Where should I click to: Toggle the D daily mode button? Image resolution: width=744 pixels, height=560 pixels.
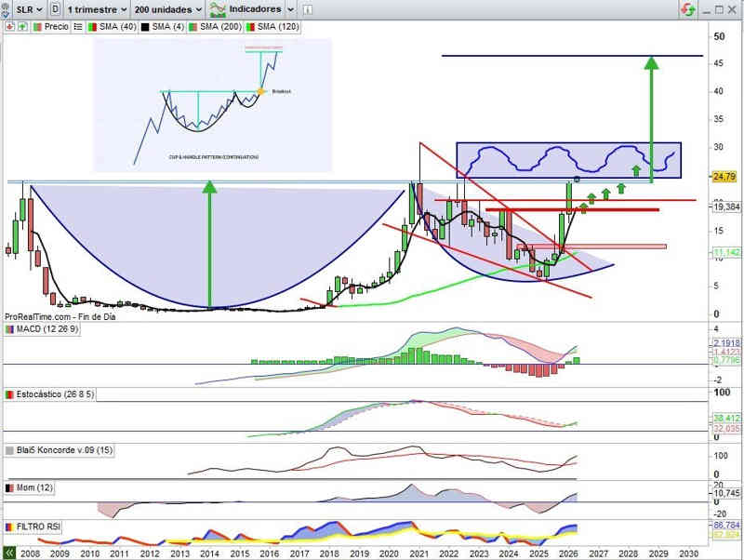click(56, 9)
